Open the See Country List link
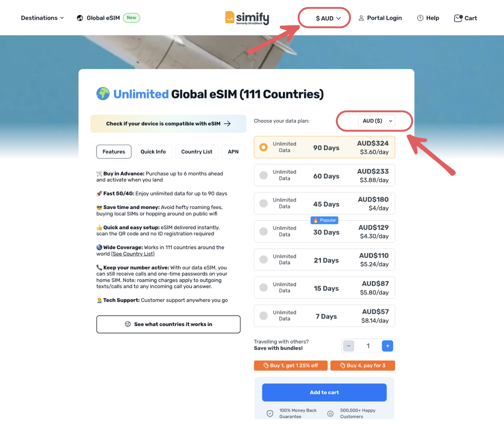The image size is (504, 433). click(133, 254)
